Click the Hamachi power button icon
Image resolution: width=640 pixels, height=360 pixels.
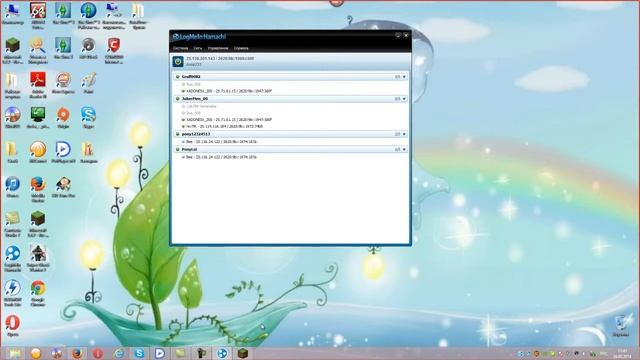coord(178,61)
